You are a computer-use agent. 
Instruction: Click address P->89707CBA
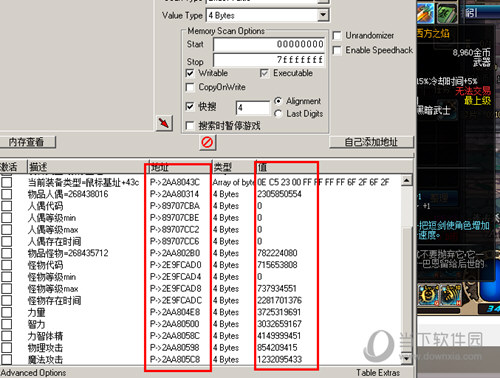coord(175,206)
